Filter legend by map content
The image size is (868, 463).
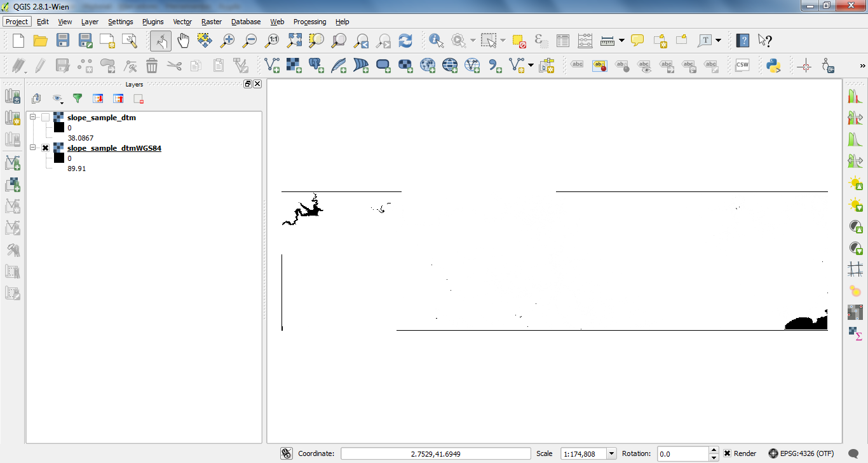click(x=78, y=98)
